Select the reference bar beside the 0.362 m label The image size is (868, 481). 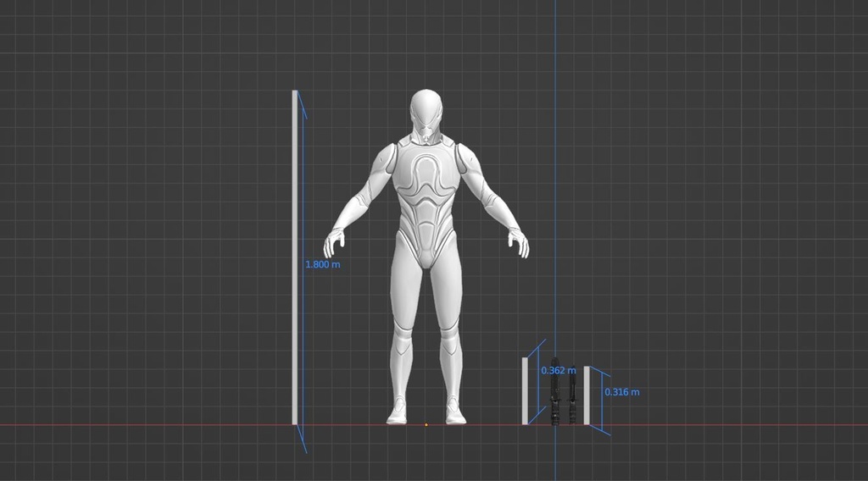[x=525, y=391]
